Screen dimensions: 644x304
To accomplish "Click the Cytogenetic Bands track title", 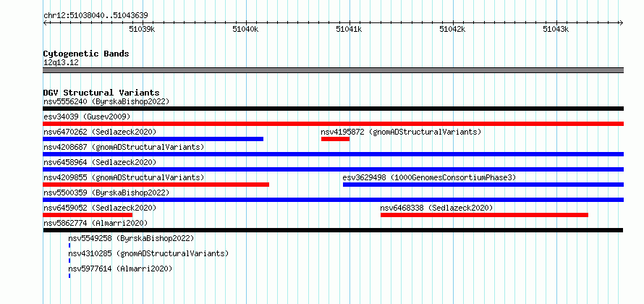I will click(86, 54).
